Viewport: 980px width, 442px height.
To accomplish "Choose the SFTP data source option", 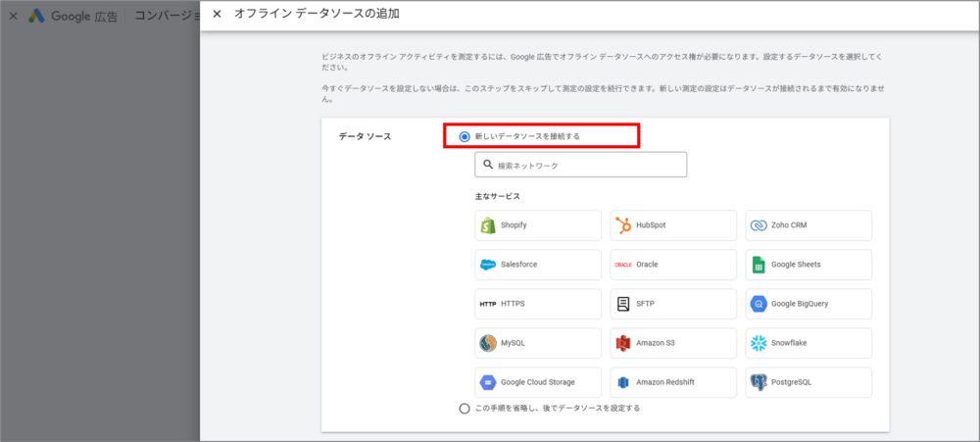I will point(673,304).
